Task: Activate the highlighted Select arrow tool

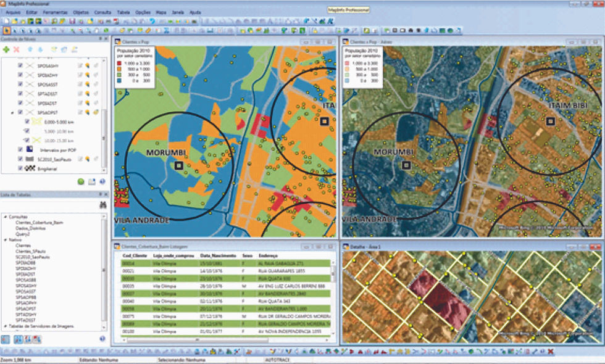Action: click(7, 30)
